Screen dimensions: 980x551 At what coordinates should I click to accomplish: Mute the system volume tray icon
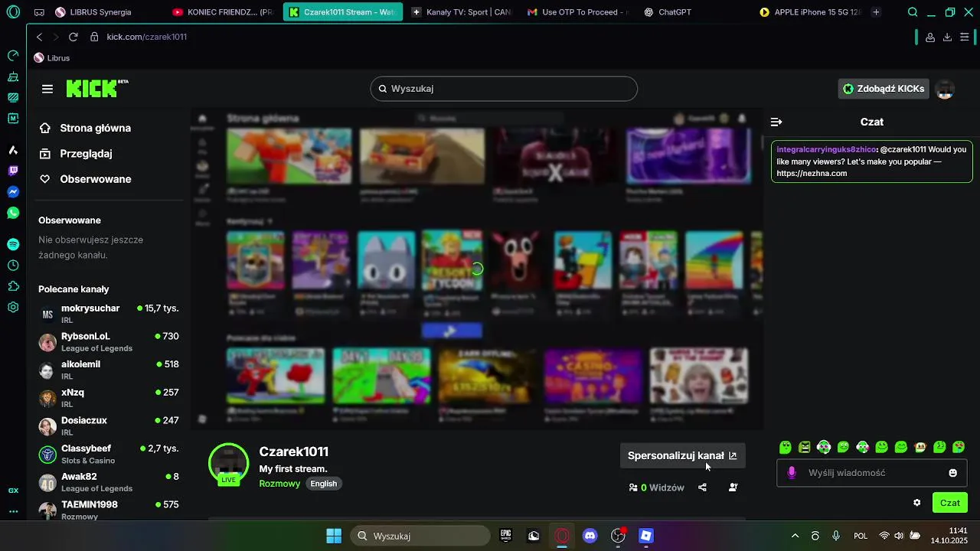point(899,536)
